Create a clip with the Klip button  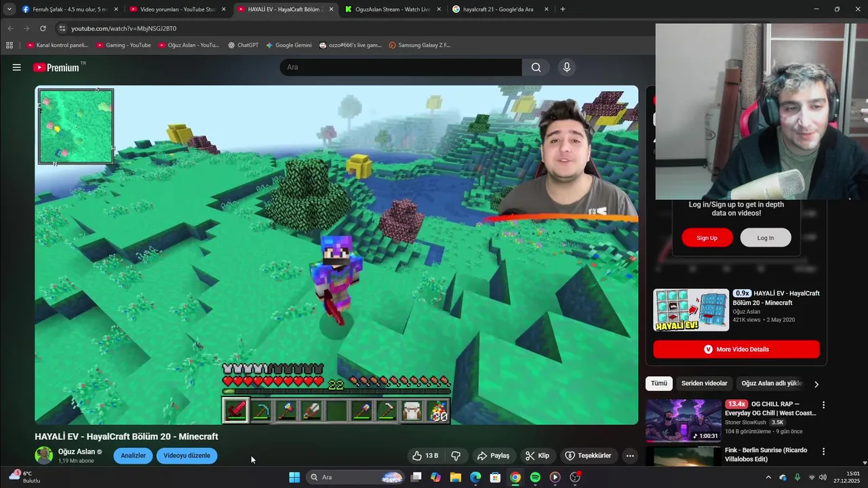tap(537, 455)
